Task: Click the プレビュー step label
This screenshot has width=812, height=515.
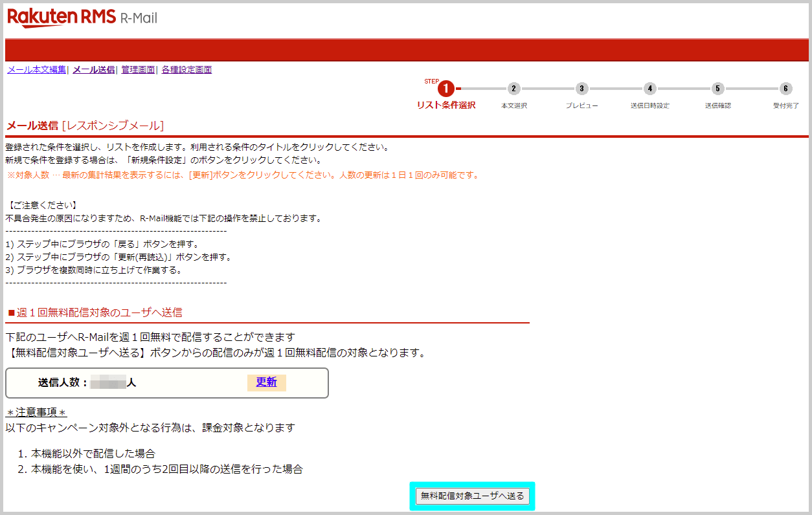Action: pos(581,105)
